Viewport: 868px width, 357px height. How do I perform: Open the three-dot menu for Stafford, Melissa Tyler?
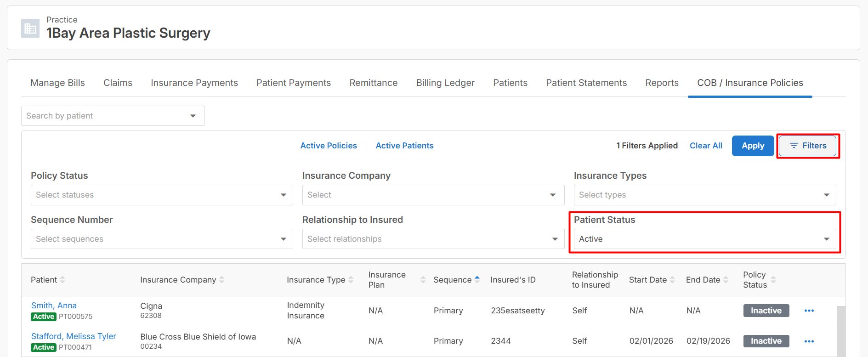[x=809, y=341]
